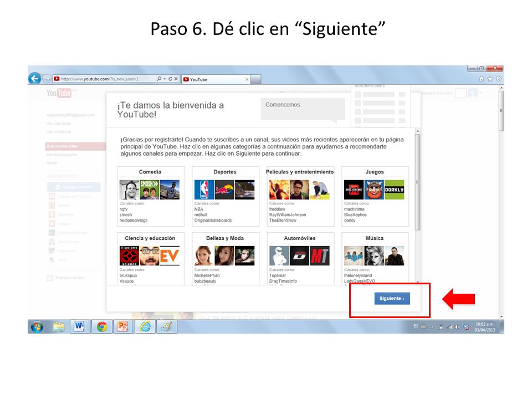Click the 'Vsauce' channel name

126,282
